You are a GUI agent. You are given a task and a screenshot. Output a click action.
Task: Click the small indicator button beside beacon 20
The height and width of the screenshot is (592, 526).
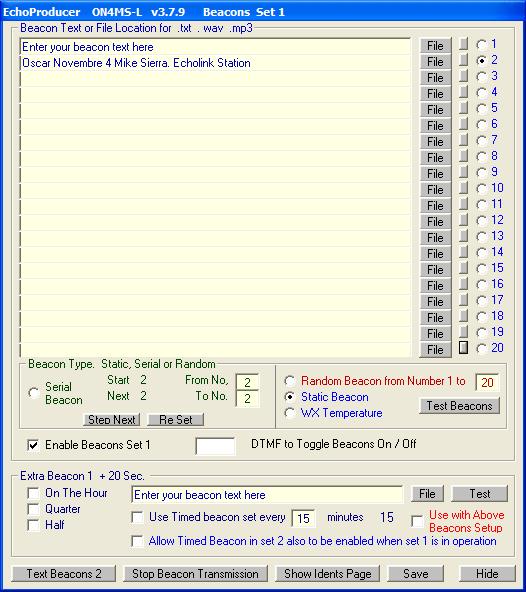pyautogui.click(x=463, y=348)
